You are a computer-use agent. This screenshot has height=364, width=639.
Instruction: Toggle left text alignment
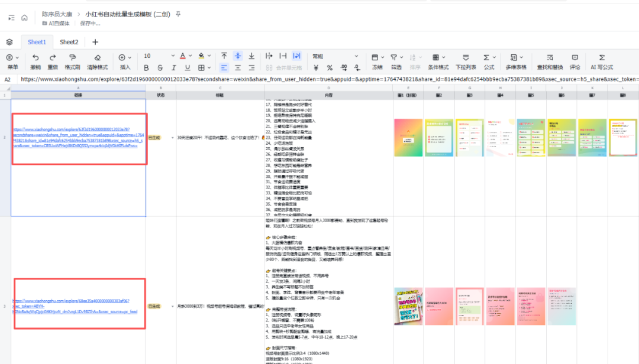point(224,67)
